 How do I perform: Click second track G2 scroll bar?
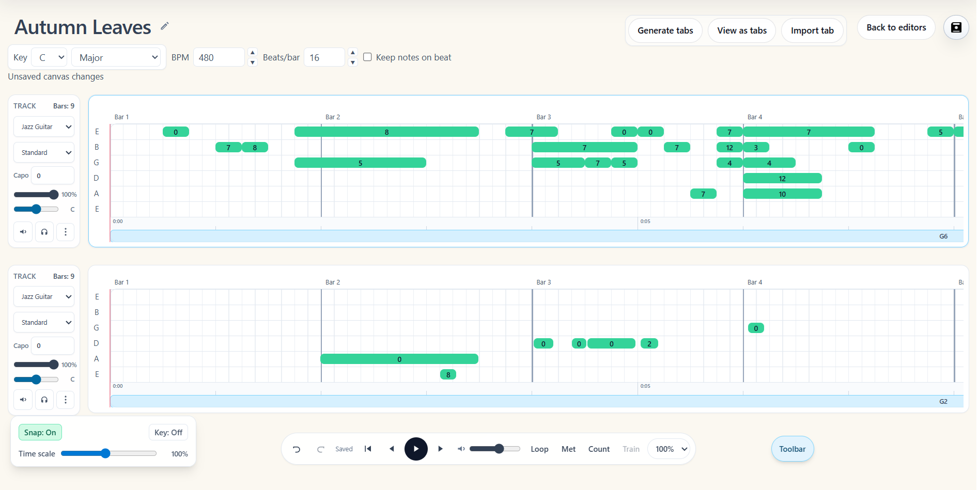(537, 401)
